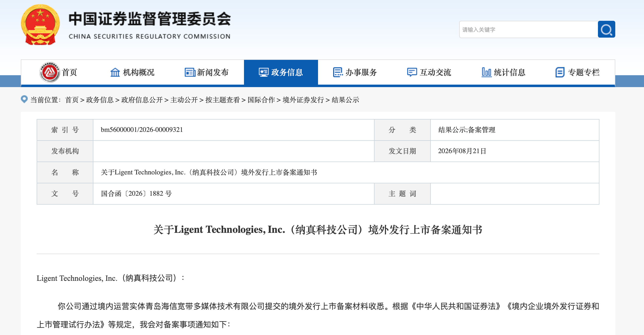
Task: Click the 发布机构 label cell
Action: [x=65, y=151]
